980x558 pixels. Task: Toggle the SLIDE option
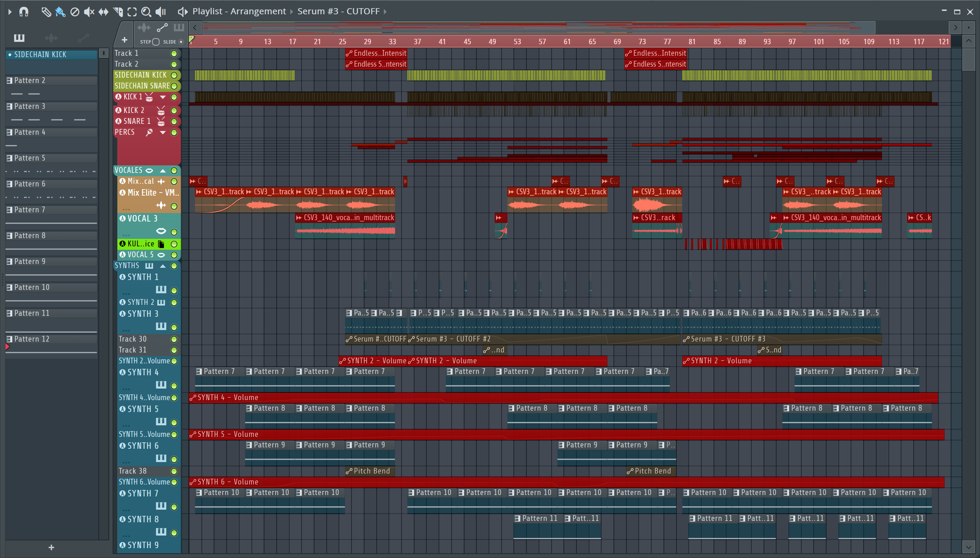point(181,42)
